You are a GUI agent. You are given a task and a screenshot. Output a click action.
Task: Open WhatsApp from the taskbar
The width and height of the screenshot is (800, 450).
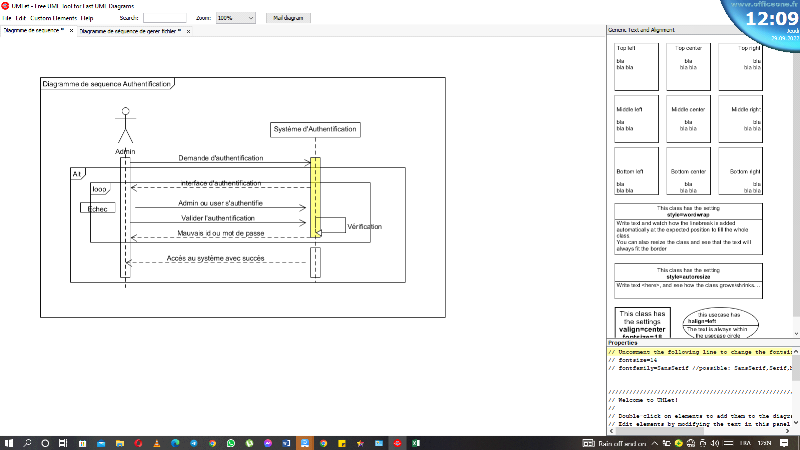[x=231, y=442]
